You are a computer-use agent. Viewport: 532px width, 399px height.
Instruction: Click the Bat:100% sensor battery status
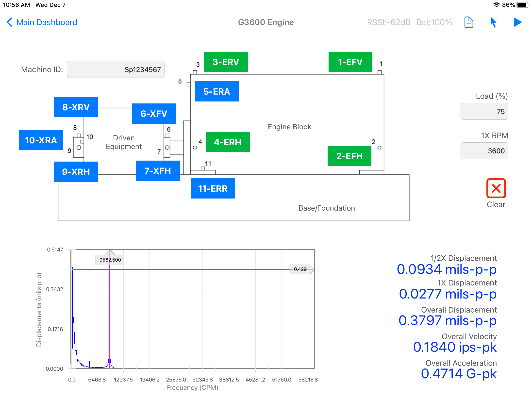point(434,22)
